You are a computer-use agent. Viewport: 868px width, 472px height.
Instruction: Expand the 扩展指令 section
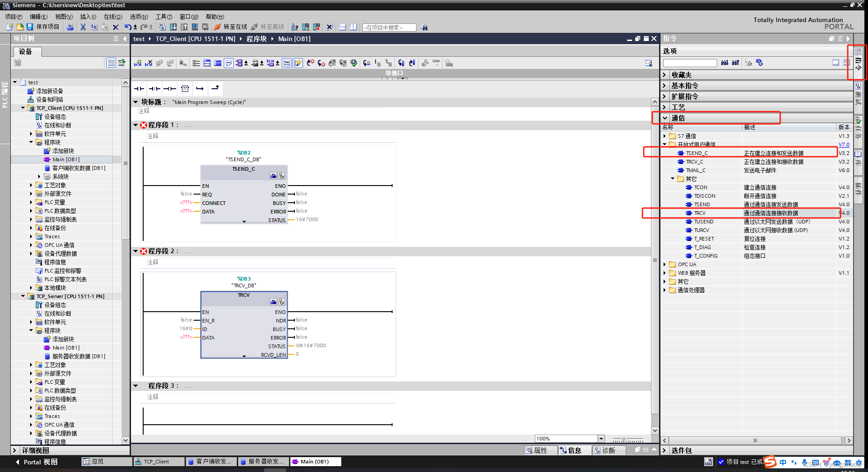click(x=665, y=96)
